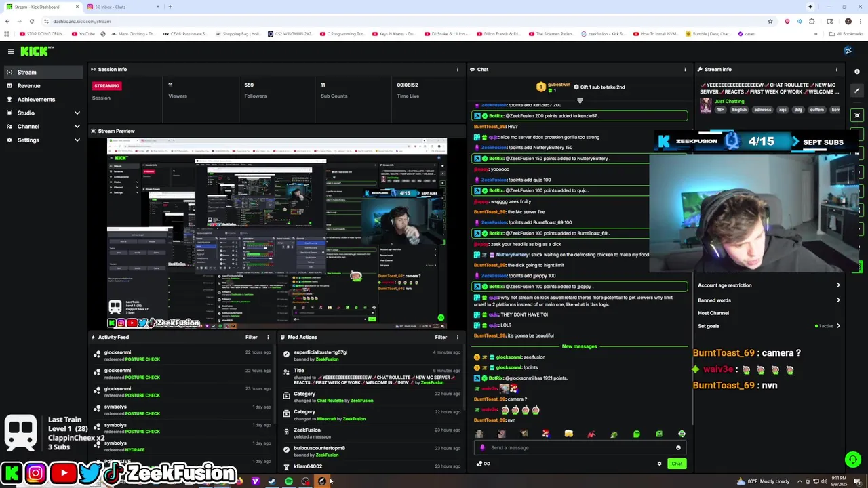Expand the Studio sidebar section
The image size is (868, 488).
point(43,113)
